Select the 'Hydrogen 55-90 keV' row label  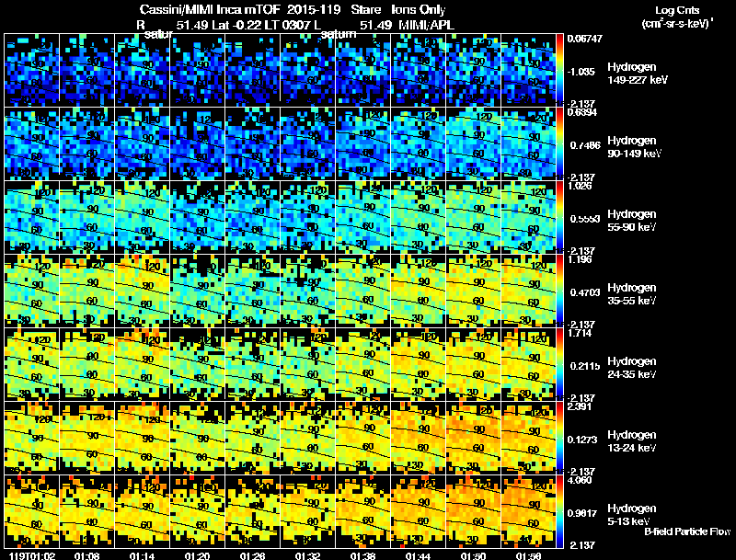[632, 221]
